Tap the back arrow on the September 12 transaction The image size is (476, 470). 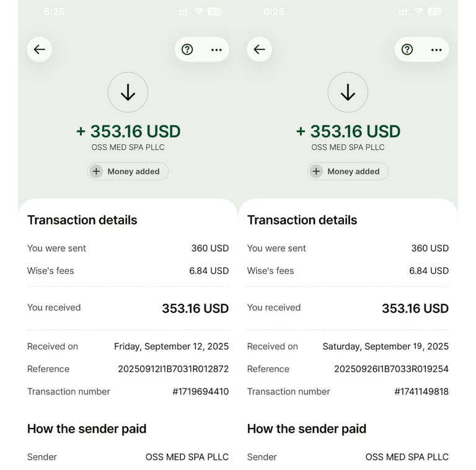point(40,50)
